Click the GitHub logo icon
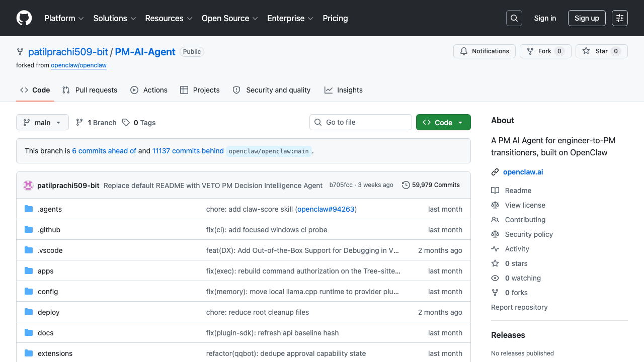 point(24,18)
